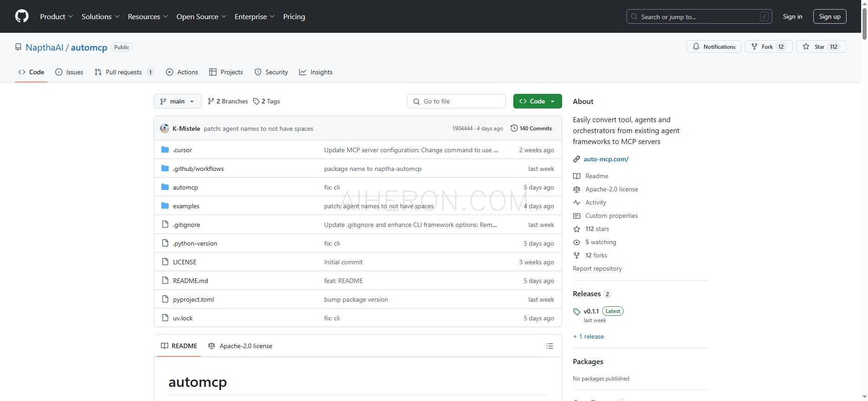The height and width of the screenshot is (401, 868).
Task: Click the Sign up button
Action: pos(830,16)
